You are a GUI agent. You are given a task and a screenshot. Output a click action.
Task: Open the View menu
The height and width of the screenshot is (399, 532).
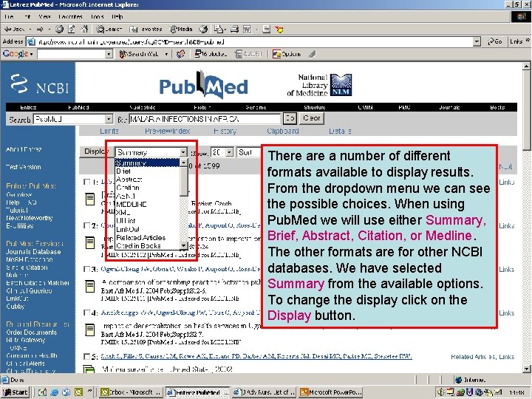44,16
